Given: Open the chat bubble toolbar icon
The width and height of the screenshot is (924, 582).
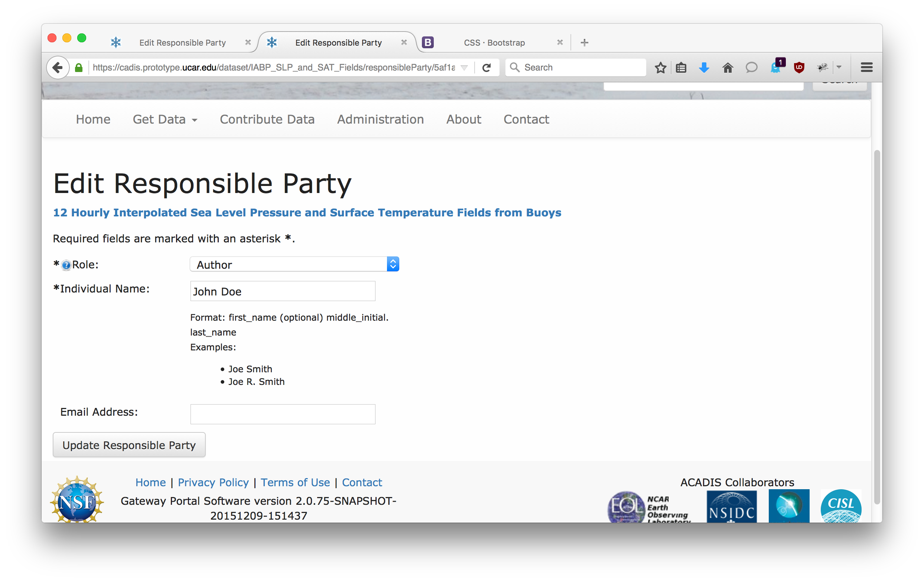Looking at the screenshot, I should click(x=751, y=68).
